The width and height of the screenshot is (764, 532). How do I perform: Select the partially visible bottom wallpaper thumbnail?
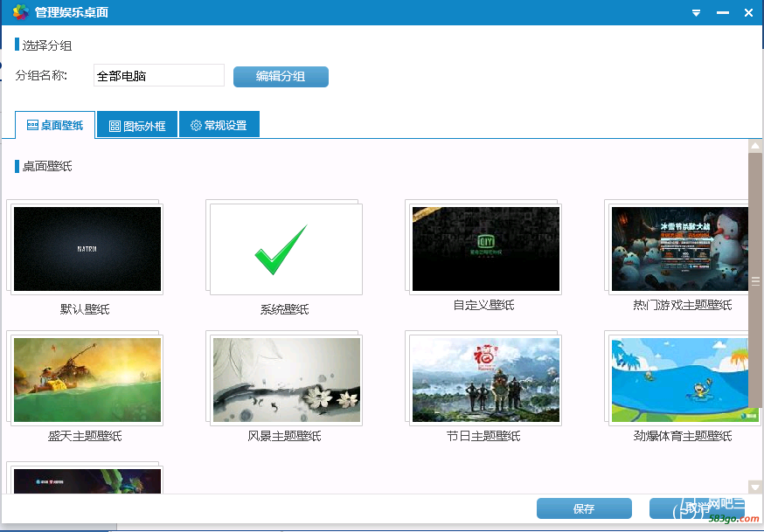click(87, 480)
